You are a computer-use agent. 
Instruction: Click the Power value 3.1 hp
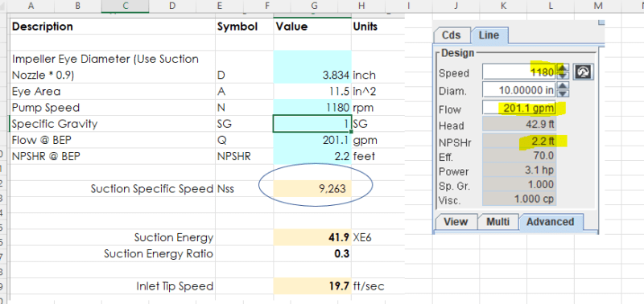(x=519, y=170)
